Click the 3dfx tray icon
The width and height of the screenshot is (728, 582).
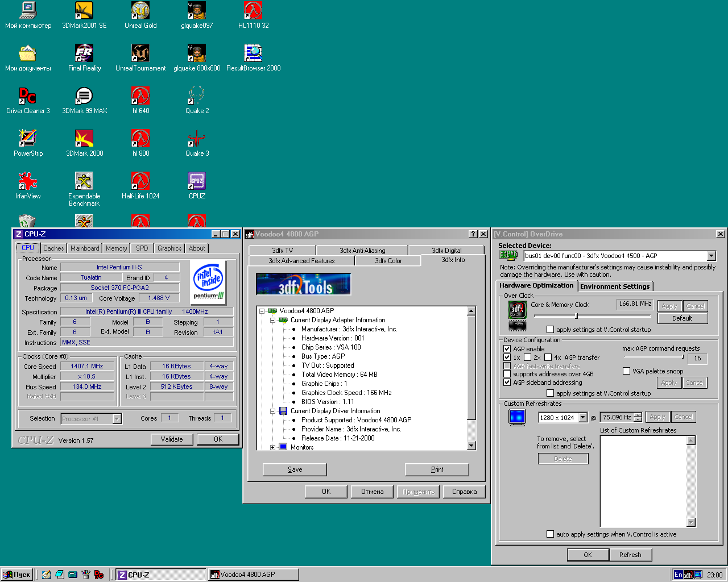[x=688, y=575]
